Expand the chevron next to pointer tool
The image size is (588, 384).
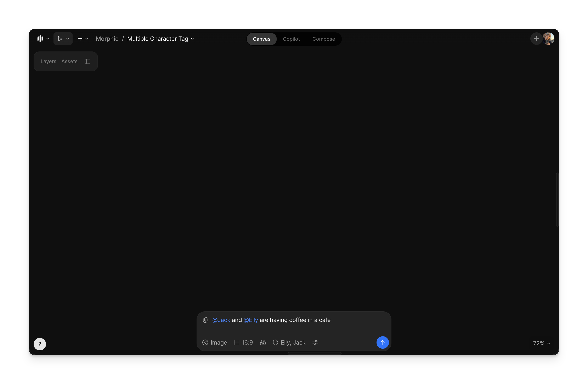coord(67,39)
